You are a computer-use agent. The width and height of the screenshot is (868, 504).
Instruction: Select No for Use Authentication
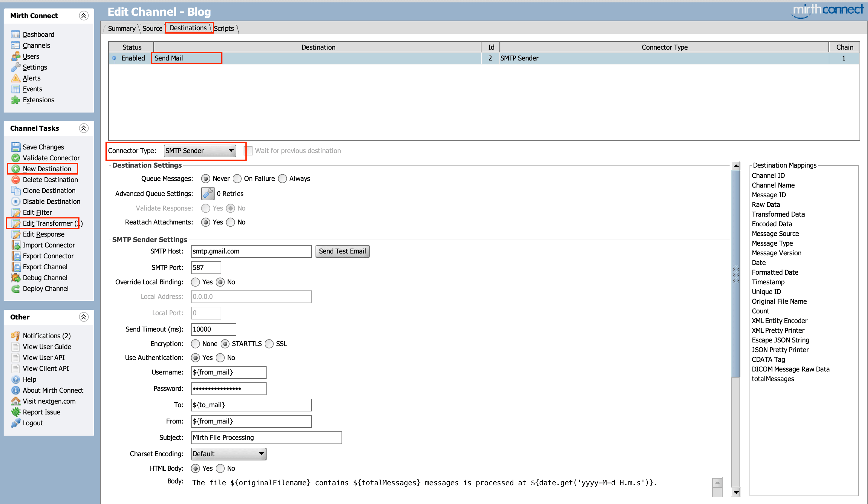click(220, 358)
